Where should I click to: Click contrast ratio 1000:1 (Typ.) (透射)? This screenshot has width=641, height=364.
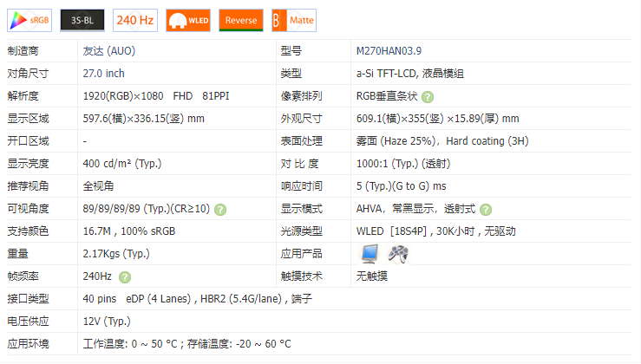click(403, 164)
